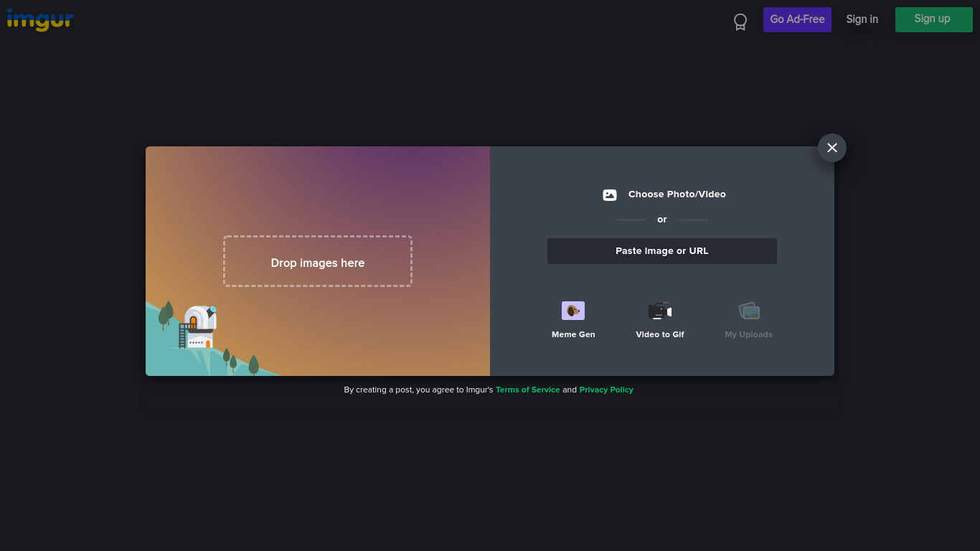Click the picture icon beside Choose Photo/Video

click(610, 194)
